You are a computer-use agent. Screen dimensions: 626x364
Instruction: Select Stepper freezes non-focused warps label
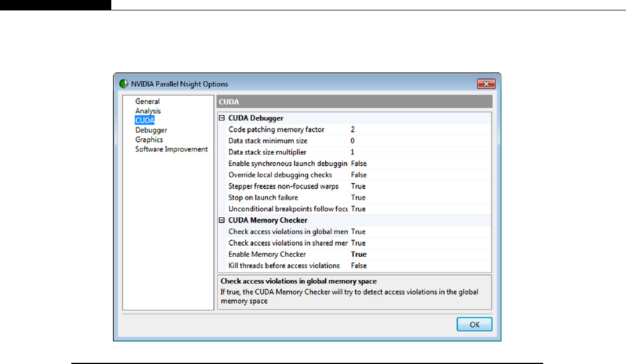pyautogui.click(x=283, y=187)
